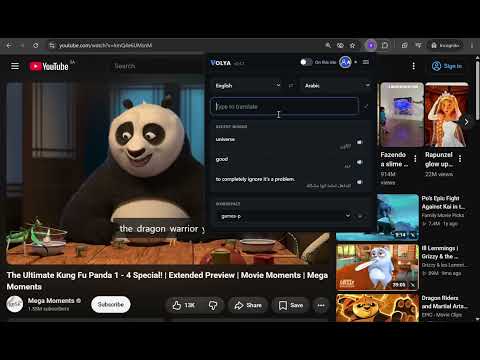This screenshot has height=360, width=480.
Task: Click the tracking protection eye icon
Action: (x=340, y=45)
